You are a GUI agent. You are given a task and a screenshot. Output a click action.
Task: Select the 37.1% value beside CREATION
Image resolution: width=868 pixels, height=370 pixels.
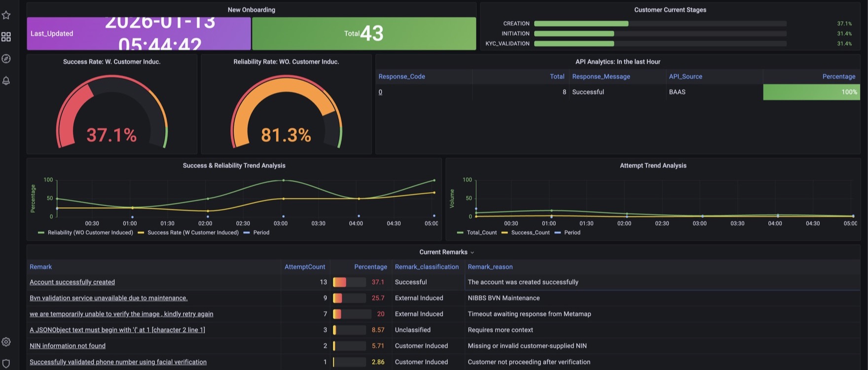click(844, 24)
